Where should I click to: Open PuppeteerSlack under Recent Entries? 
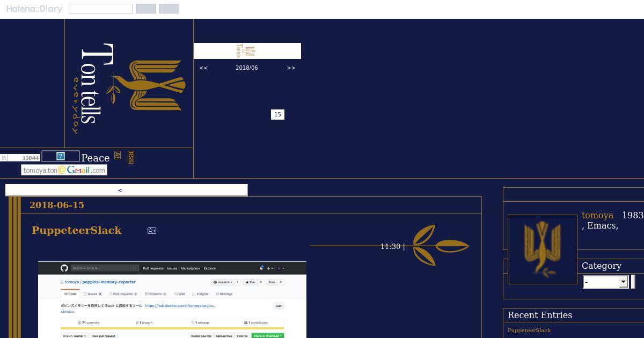(529, 330)
